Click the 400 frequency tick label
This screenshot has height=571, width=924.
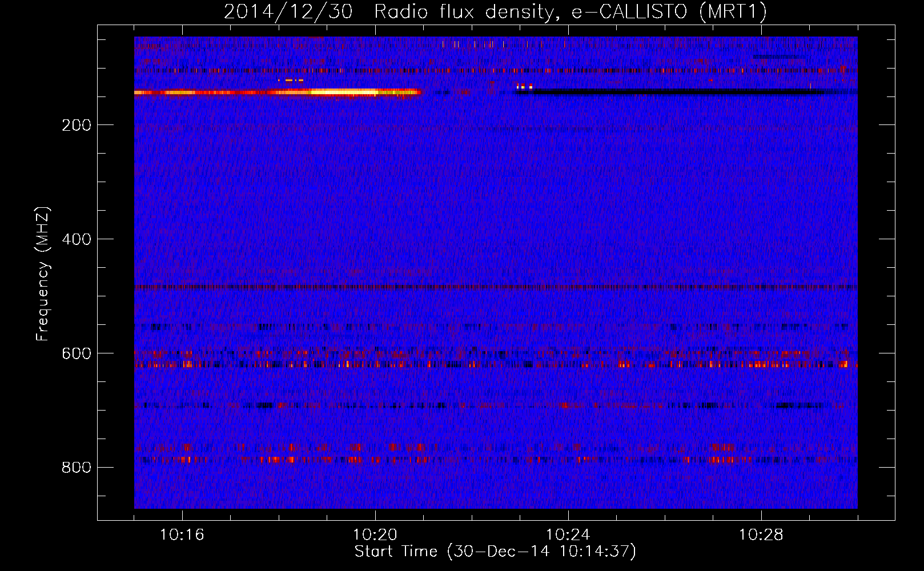coord(77,239)
